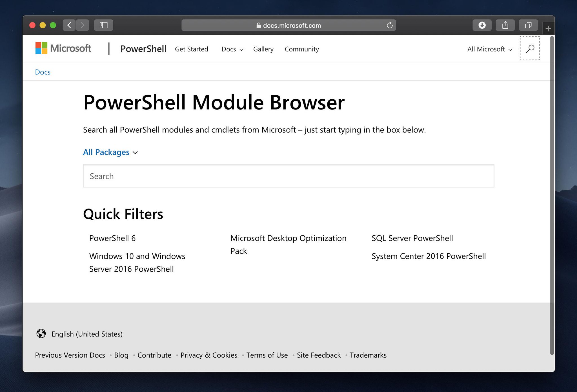Click the globe language icon
The height and width of the screenshot is (392, 577).
41,334
